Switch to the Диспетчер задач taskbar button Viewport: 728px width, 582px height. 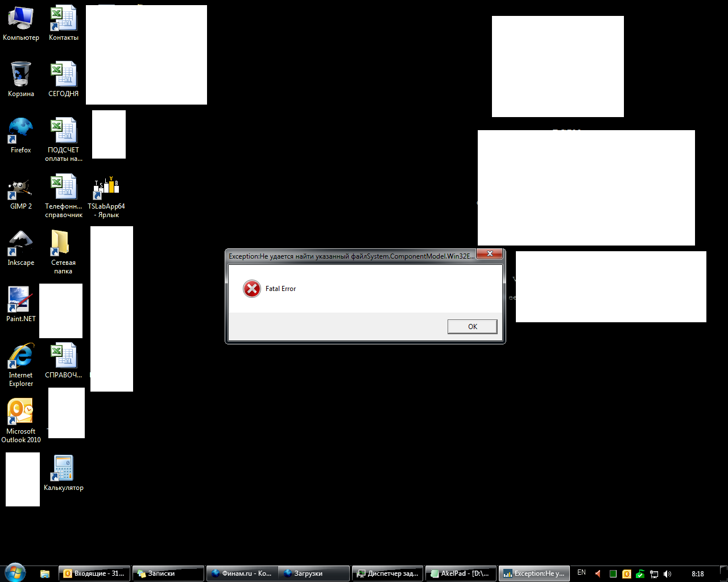(388, 573)
